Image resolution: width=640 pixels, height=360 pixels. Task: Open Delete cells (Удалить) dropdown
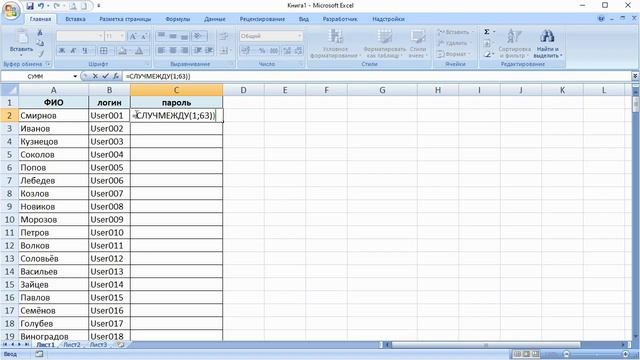(x=453, y=43)
